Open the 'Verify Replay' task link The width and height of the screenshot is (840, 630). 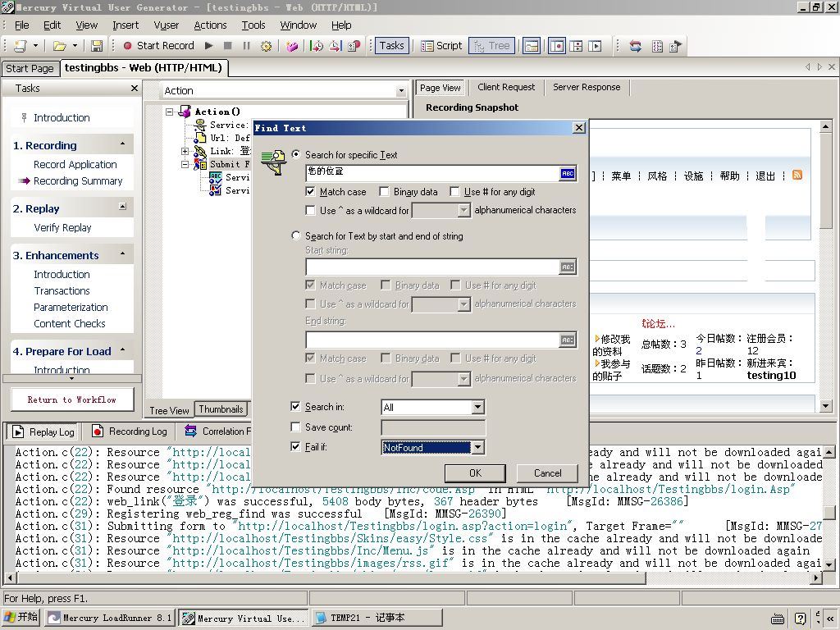click(x=62, y=228)
